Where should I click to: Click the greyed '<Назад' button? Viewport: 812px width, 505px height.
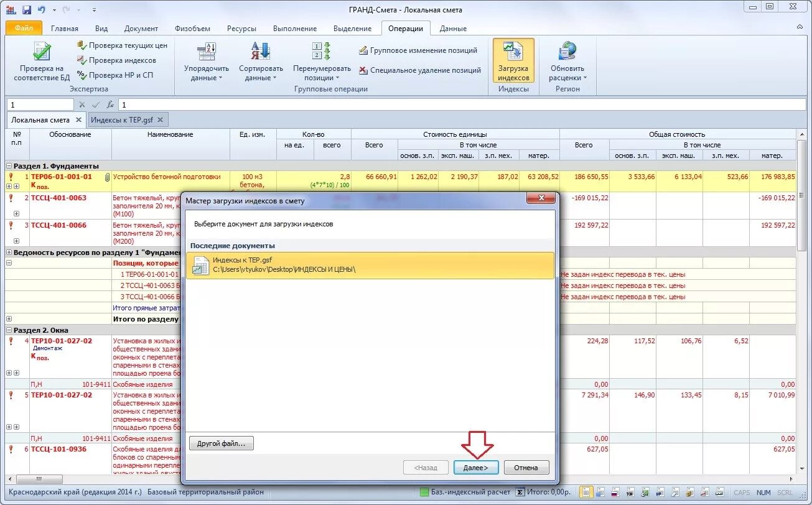click(x=425, y=468)
